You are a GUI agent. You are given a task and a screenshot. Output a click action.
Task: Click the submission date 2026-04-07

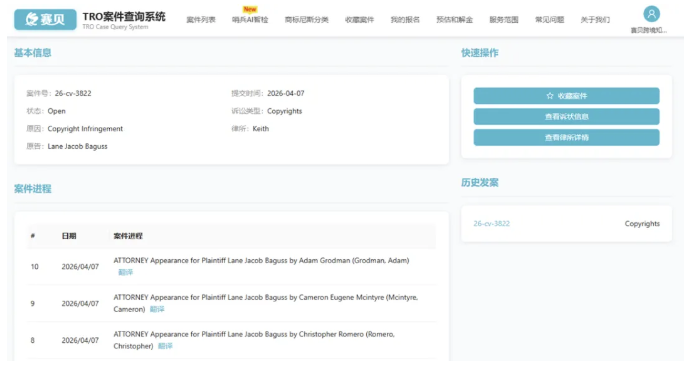pos(286,93)
